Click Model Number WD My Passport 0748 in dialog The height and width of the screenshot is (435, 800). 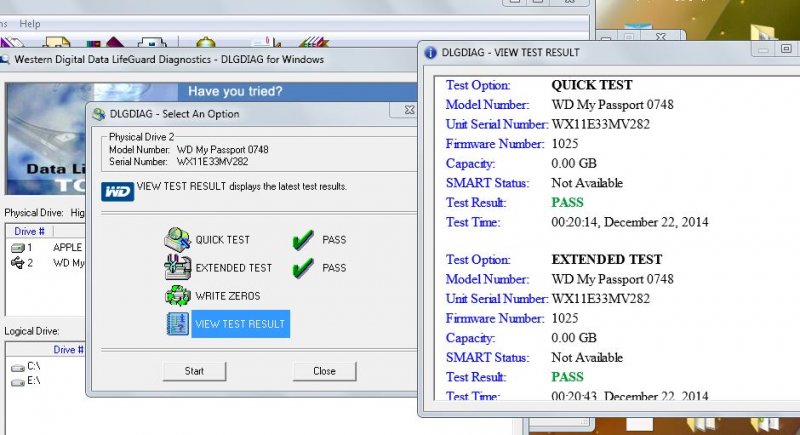coord(222,150)
